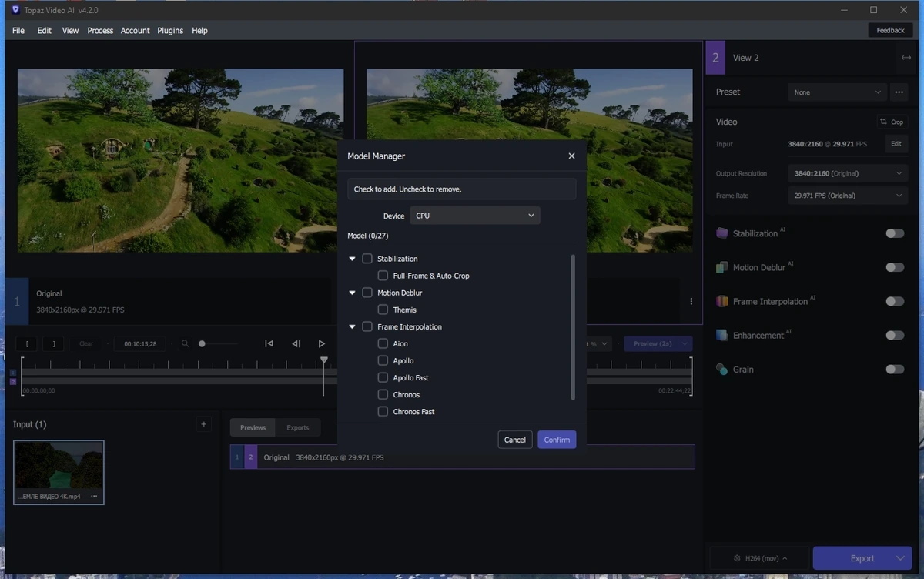Check the Apollo Fast model checkbox
924x579 pixels.
pyautogui.click(x=383, y=377)
